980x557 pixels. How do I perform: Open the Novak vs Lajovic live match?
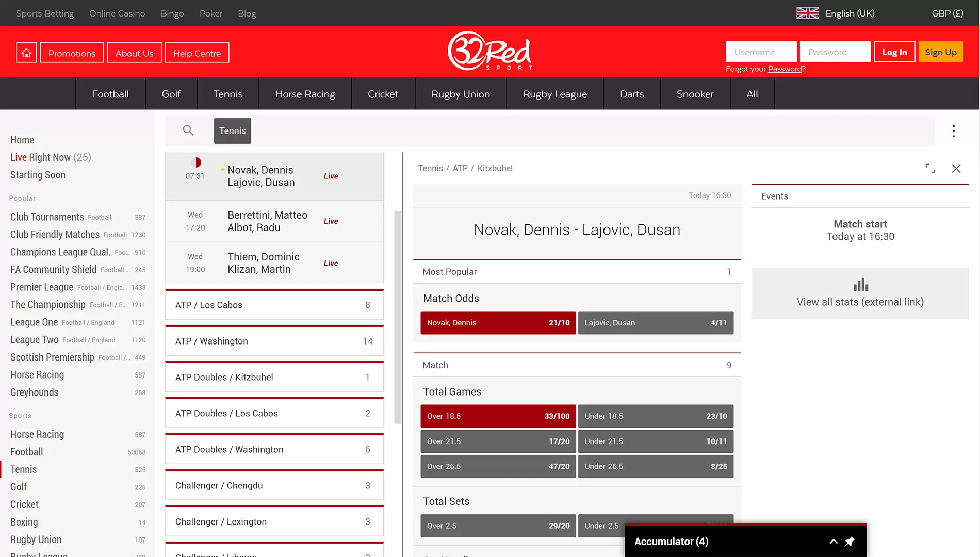point(274,176)
